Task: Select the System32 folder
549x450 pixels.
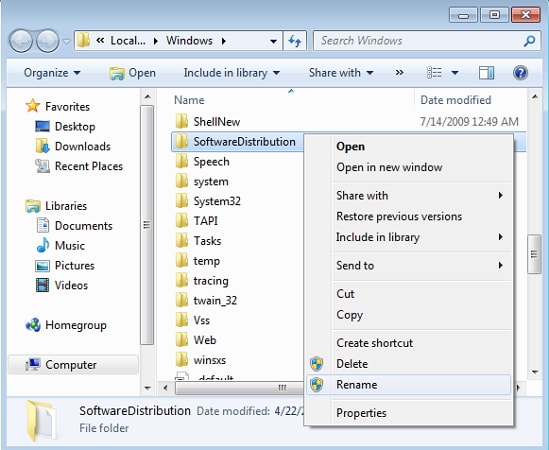Action: tap(208, 201)
